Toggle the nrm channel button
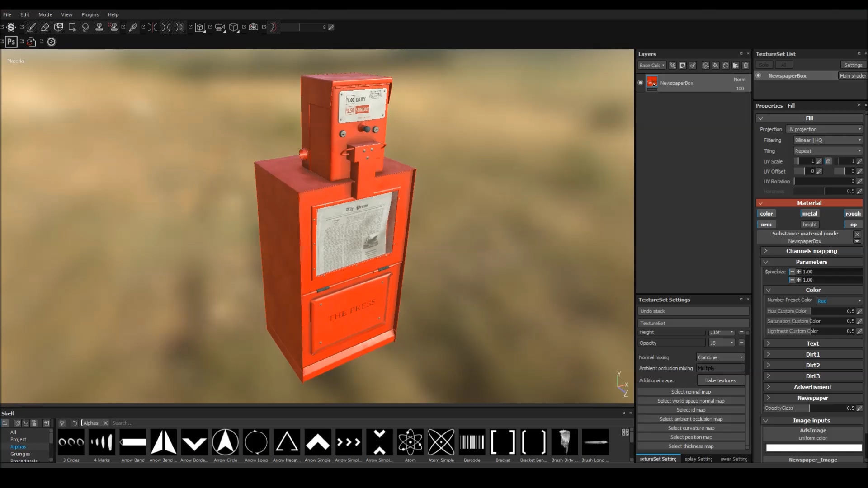Image resolution: width=868 pixels, height=488 pixels. coord(766,225)
